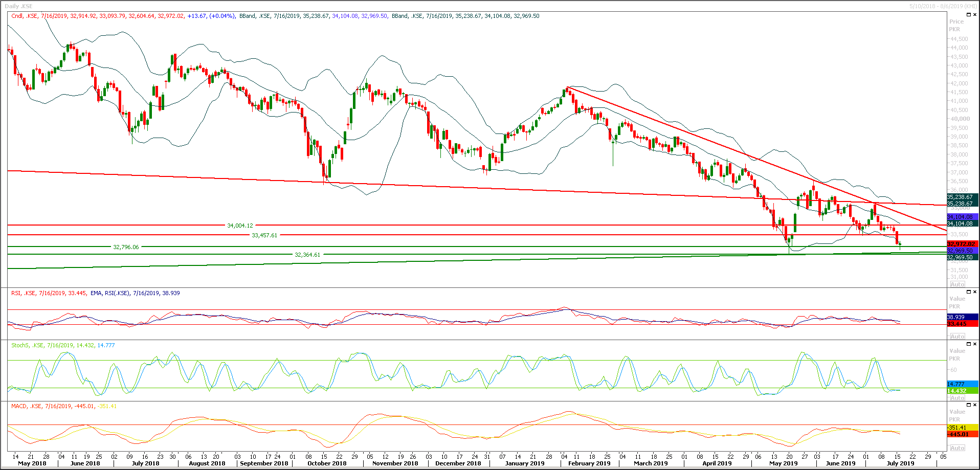Close the MACD indicator panel
980x470 pixels.
pos(975,405)
